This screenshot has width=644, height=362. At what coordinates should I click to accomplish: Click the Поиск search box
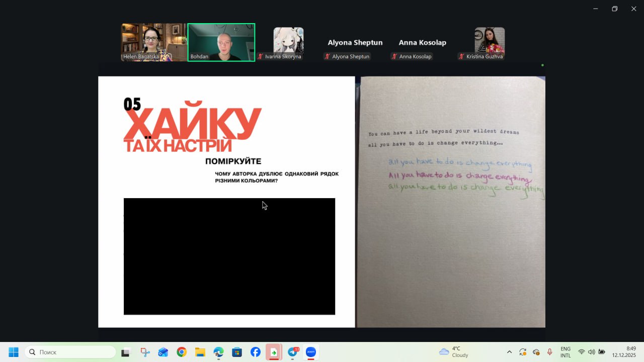coord(70,352)
